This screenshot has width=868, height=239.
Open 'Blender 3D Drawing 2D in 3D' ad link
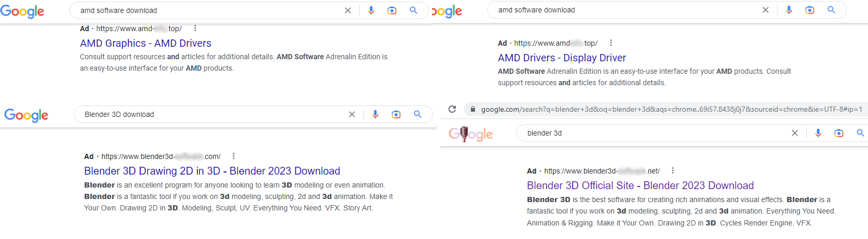212,171
